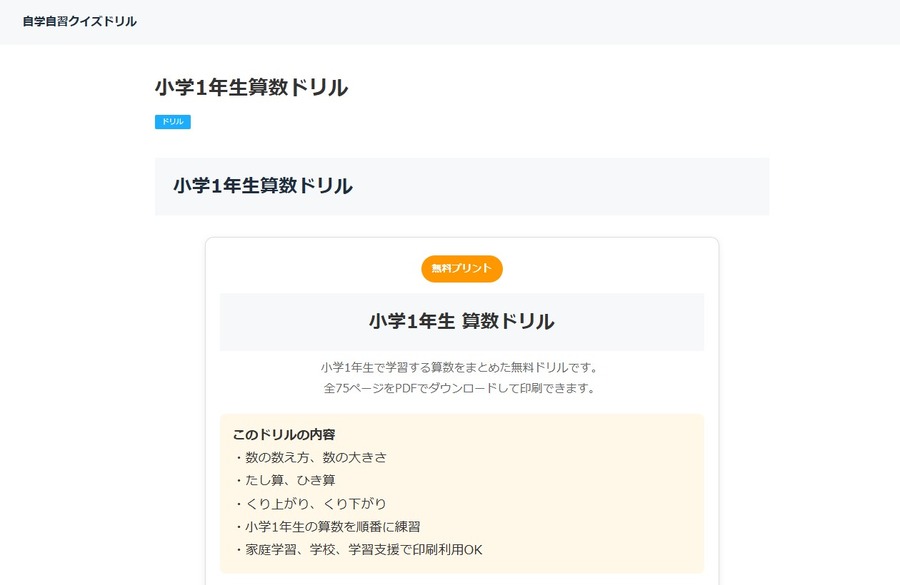The height and width of the screenshot is (585, 900).
Task: Click the word PDF in the description
Action: [x=406, y=388]
